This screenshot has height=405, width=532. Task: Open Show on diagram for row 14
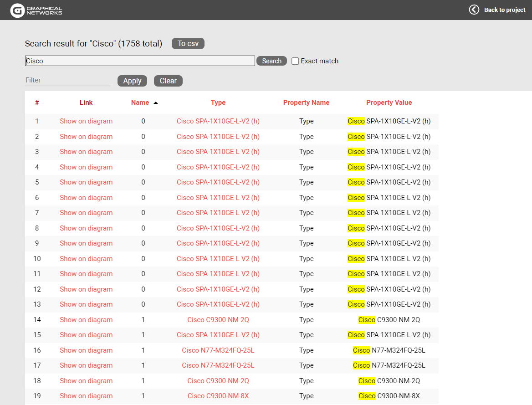(86, 320)
